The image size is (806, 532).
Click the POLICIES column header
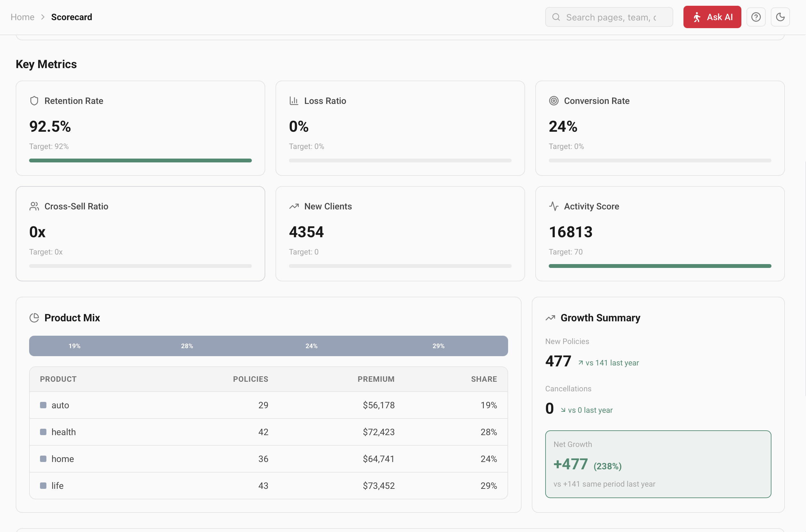pyautogui.click(x=251, y=379)
